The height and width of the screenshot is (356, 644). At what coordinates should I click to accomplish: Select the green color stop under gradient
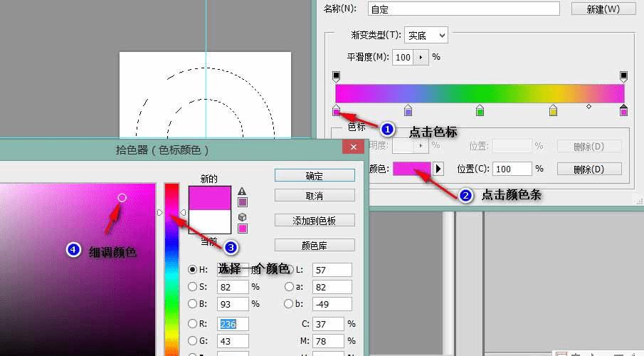[x=480, y=110]
